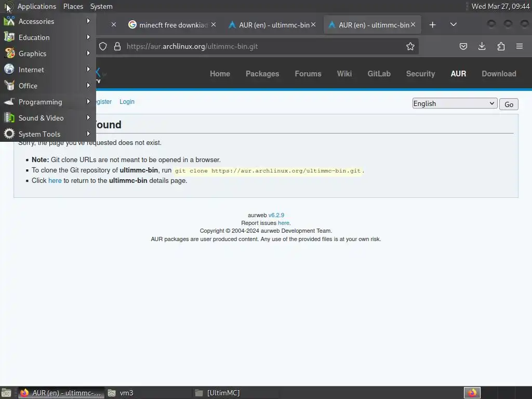
Task: Click the site security padlock icon
Action: [x=117, y=46]
